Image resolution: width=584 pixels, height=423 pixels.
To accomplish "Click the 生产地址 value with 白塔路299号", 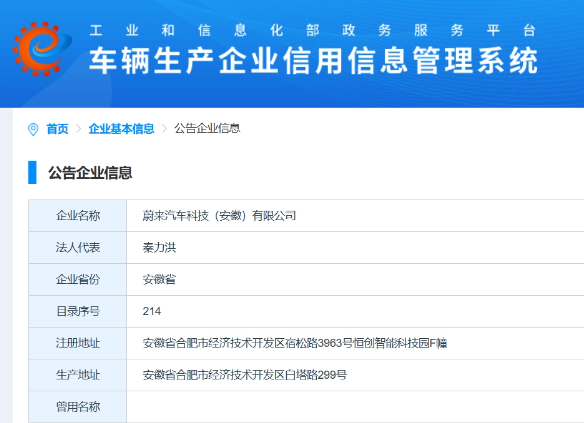I will pyautogui.click(x=245, y=375).
